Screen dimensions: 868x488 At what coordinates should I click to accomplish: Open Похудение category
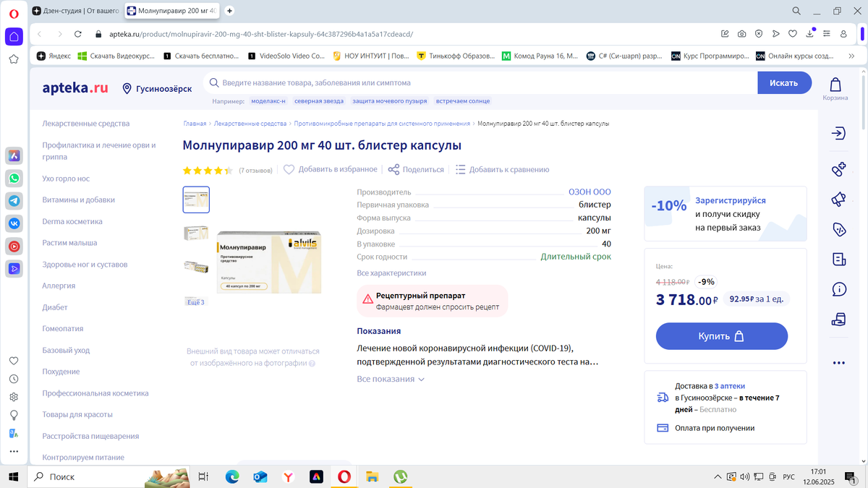(x=61, y=372)
